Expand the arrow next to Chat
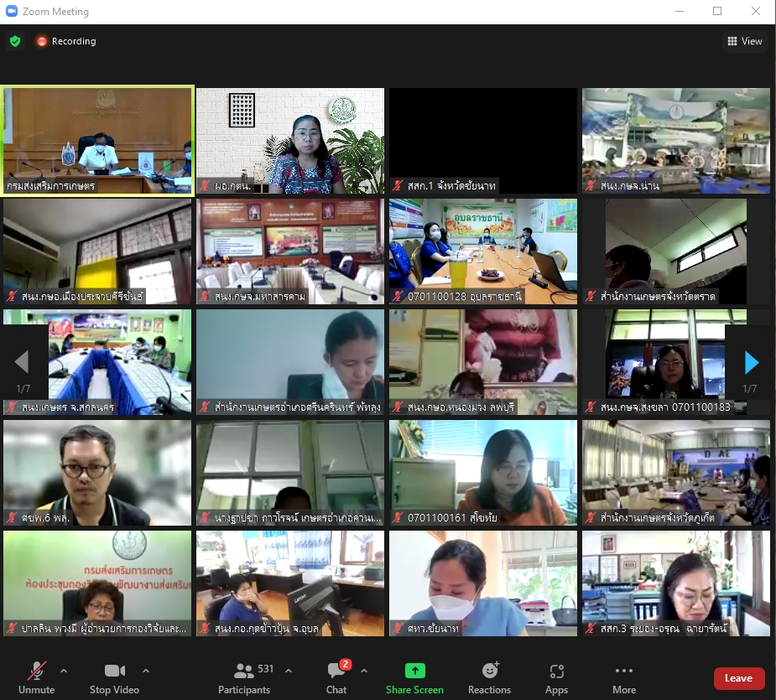This screenshot has width=776, height=700. [364, 671]
